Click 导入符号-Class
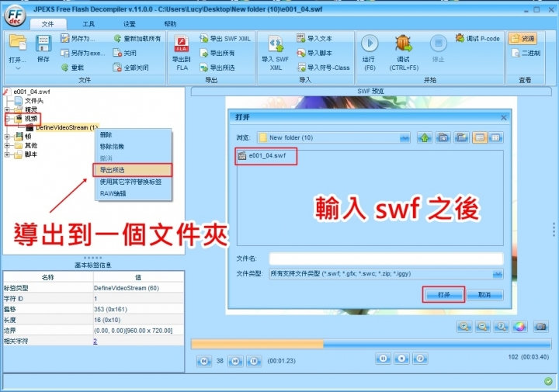Image resolution: width=559 pixels, height=392 pixels. tap(323, 68)
